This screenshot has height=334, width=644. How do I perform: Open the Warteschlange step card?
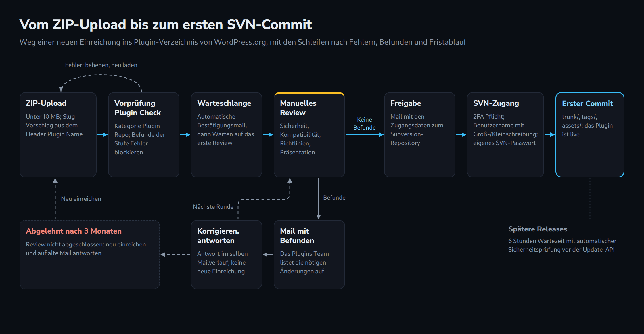coord(227,135)
